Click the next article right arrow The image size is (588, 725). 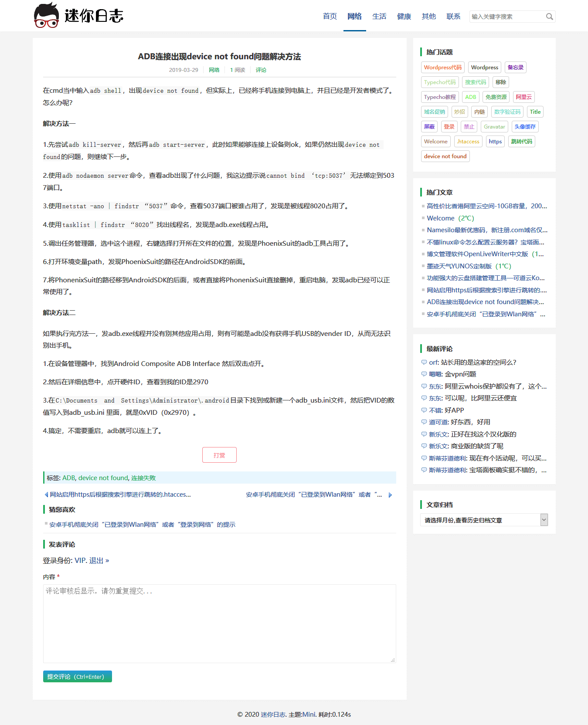coord(390,495)
